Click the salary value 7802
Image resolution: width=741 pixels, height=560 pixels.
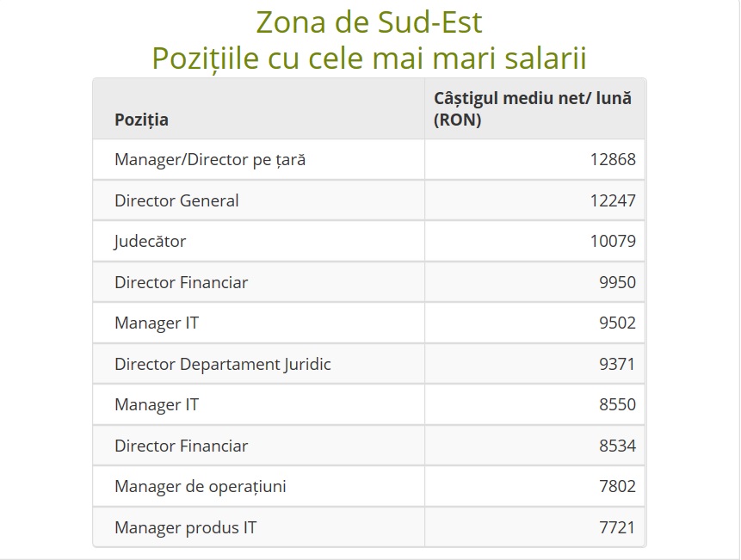[x=617, y=487]
